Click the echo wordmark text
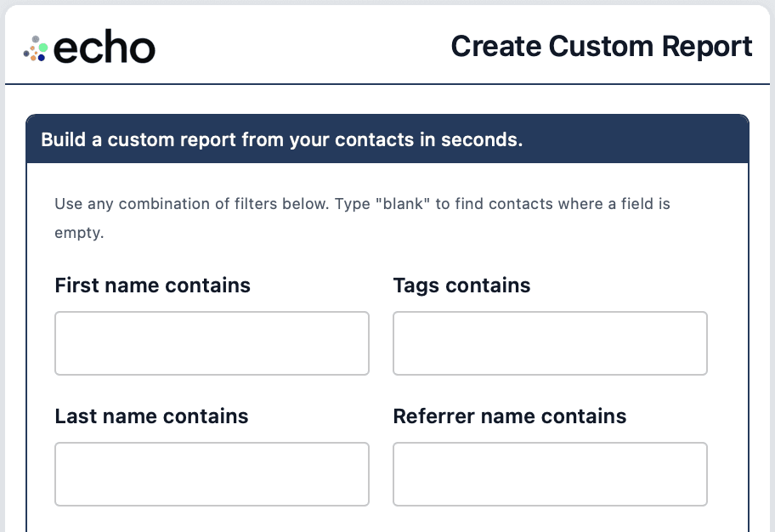775x532 pixels. 104,48
